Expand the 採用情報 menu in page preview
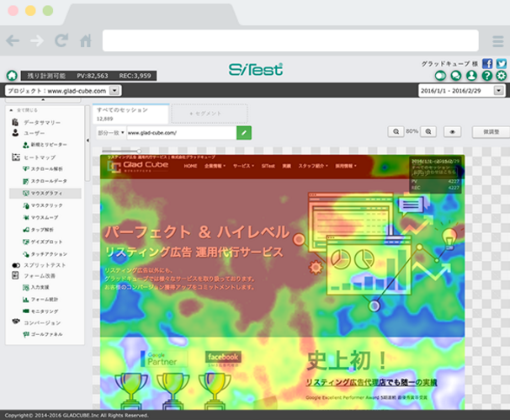The image size is (510, 420). [346, 166]
